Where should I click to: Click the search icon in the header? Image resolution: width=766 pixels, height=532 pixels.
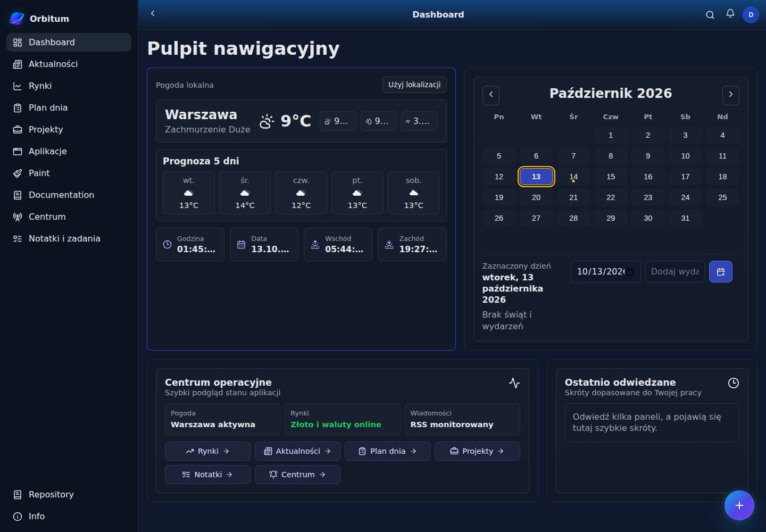710,15
